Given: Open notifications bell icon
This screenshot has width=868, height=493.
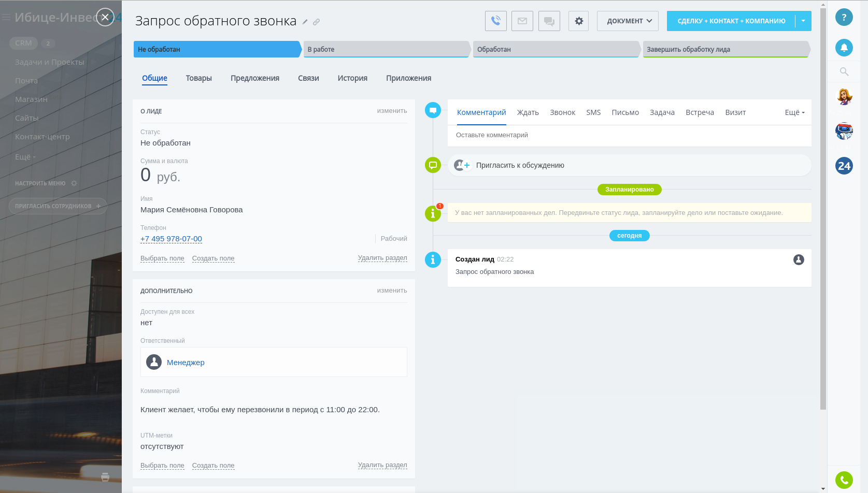Looking at the screenshot, I should pos(844,48).
